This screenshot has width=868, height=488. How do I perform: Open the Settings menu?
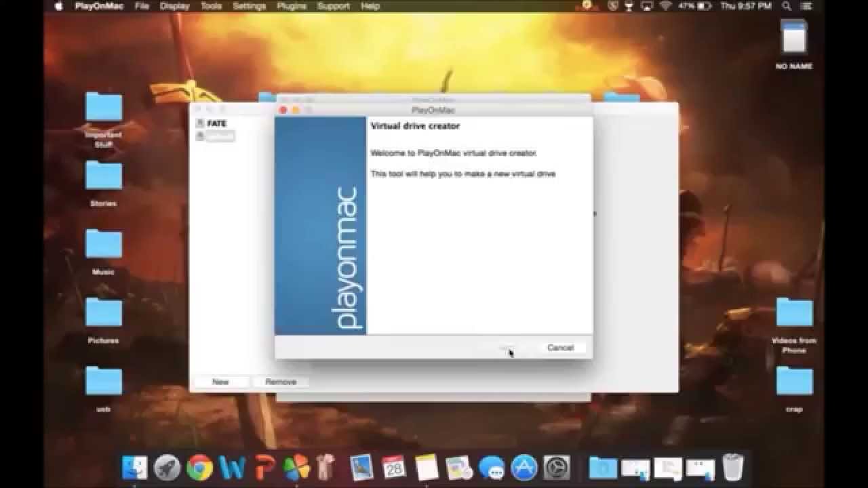pos(249,6)
